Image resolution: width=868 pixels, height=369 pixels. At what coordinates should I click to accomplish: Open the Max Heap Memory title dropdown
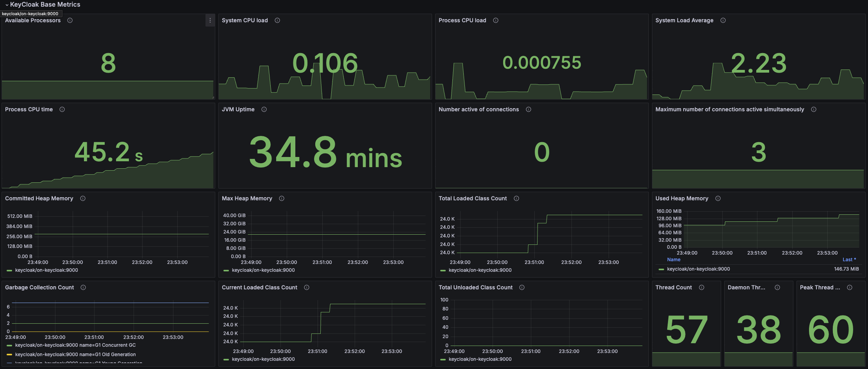[247, 198]
